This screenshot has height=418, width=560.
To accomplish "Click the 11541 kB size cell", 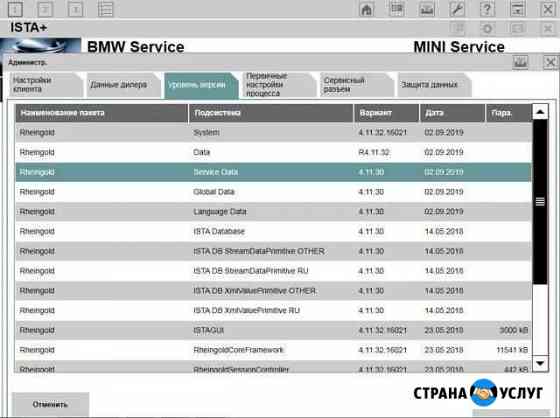I will (x=512, y=350).
